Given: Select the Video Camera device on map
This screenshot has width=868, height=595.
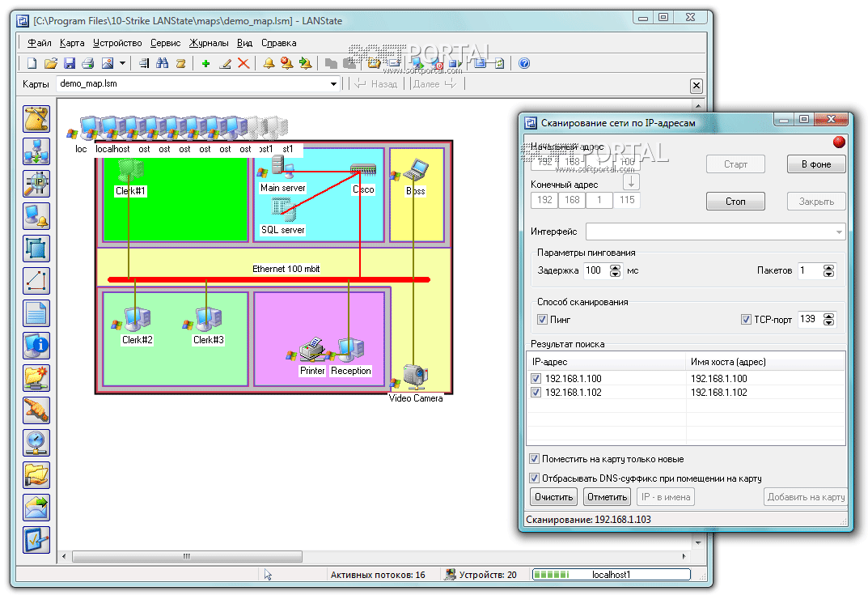Looking at the screenshot, I should [415, 384].
